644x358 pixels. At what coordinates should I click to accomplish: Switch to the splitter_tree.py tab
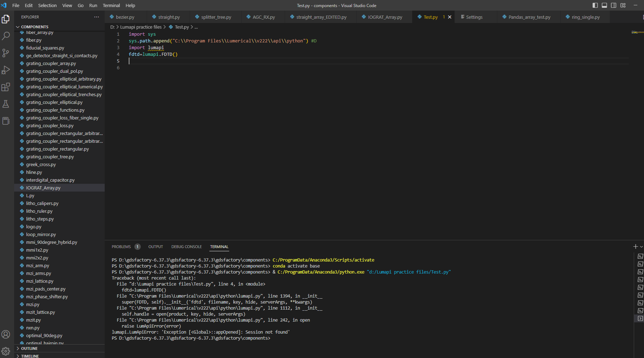tap(216, 17)
